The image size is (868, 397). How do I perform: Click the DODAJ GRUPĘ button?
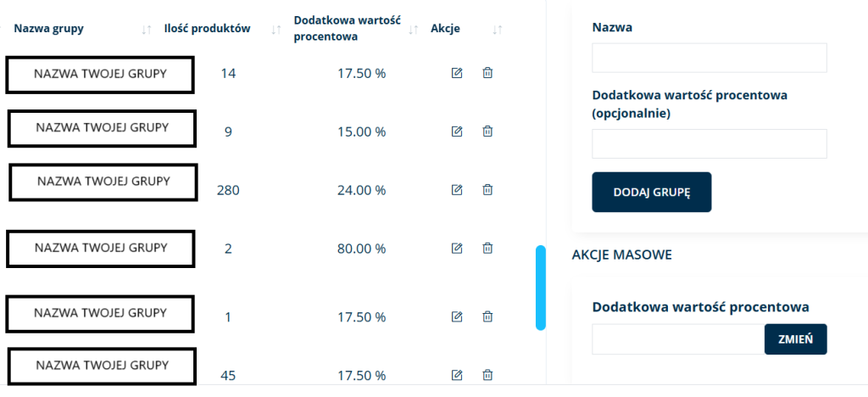pos(651,193)
